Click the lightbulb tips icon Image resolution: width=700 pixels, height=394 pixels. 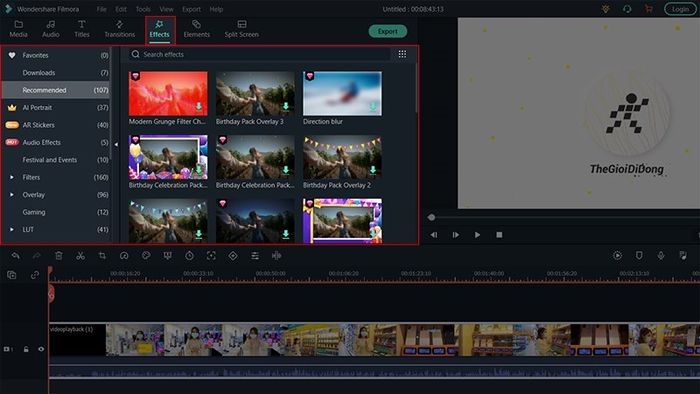coord(606,8)
